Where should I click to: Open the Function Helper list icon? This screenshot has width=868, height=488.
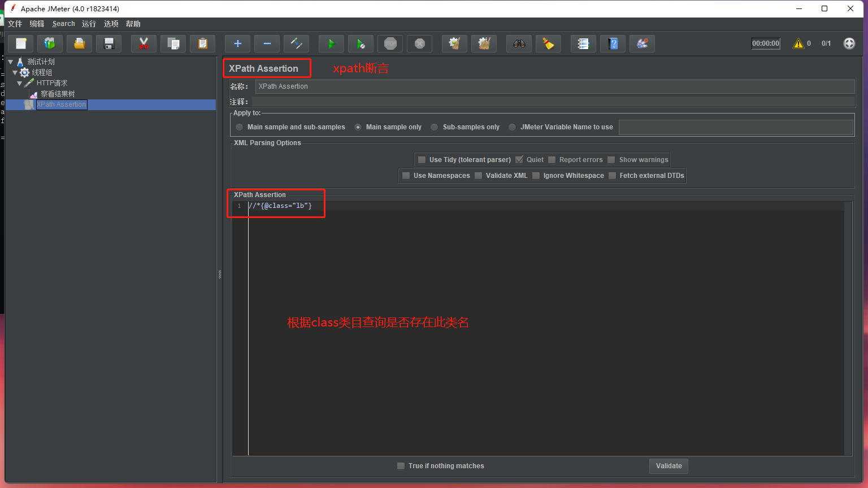click(584, 43)
